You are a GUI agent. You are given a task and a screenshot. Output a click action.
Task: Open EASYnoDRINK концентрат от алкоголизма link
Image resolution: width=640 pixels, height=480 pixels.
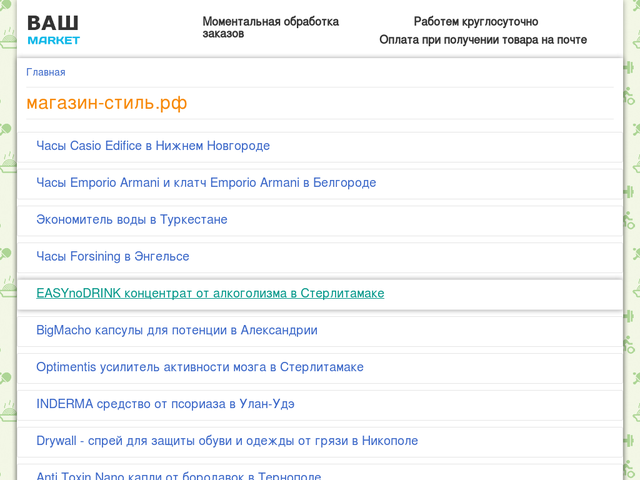tap(210, 293)
